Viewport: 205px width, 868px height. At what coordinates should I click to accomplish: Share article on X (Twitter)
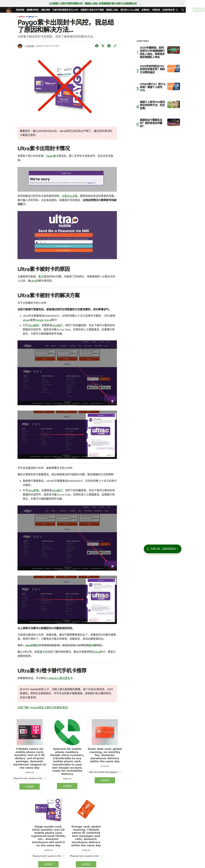[103, 46]
